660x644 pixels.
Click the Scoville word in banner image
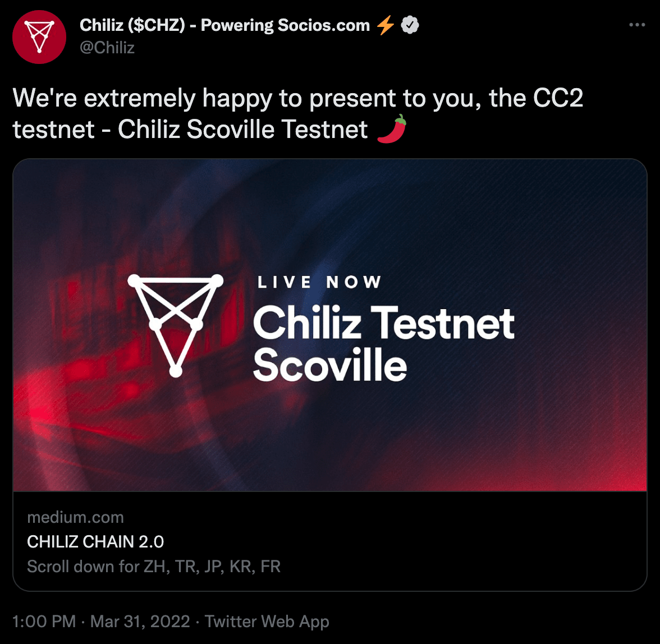tap(330, 365)
